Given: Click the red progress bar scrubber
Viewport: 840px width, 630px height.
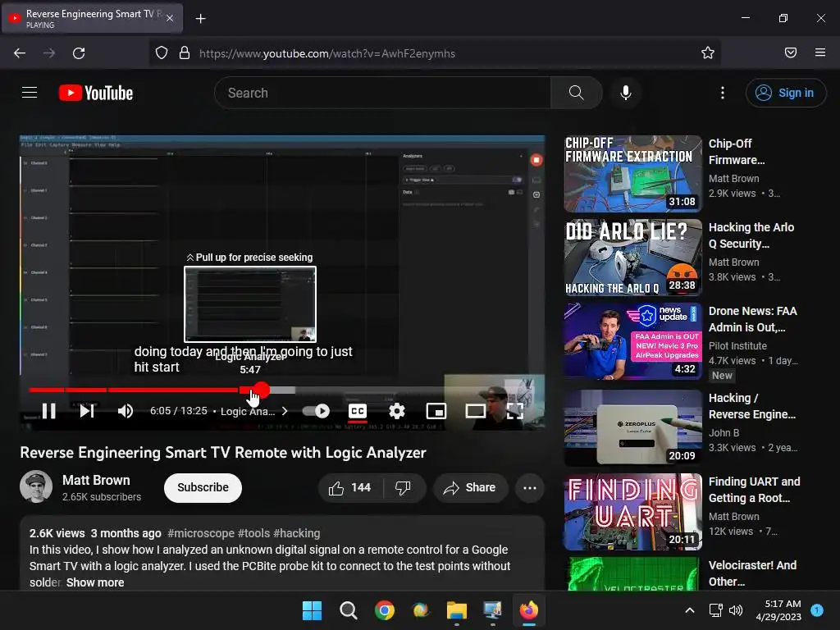Looking at the screenshot, I should pos(262,390).
